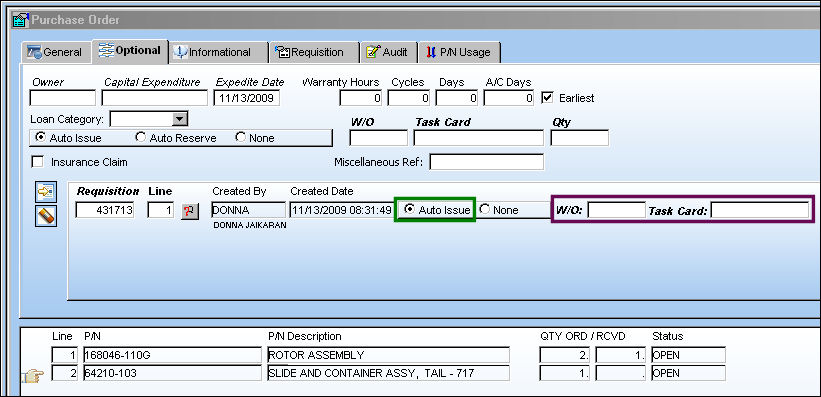Viewport: 821px width, 397px height.
Task: Toggle the Earliest checkbox
Action: click(548, 97)
